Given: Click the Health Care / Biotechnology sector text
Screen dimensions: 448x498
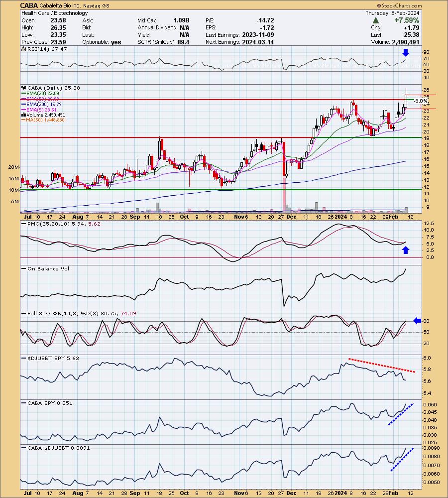Looking at the screenshot, I should click(x=55, y=13).
